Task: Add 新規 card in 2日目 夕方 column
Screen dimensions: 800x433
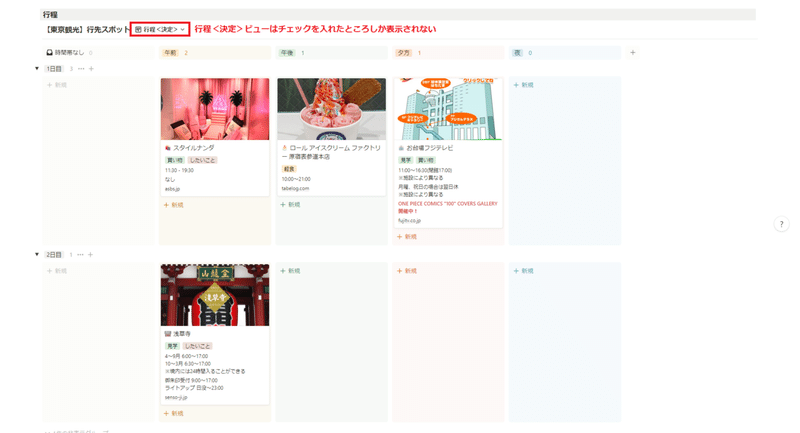Action: [407, 271]
